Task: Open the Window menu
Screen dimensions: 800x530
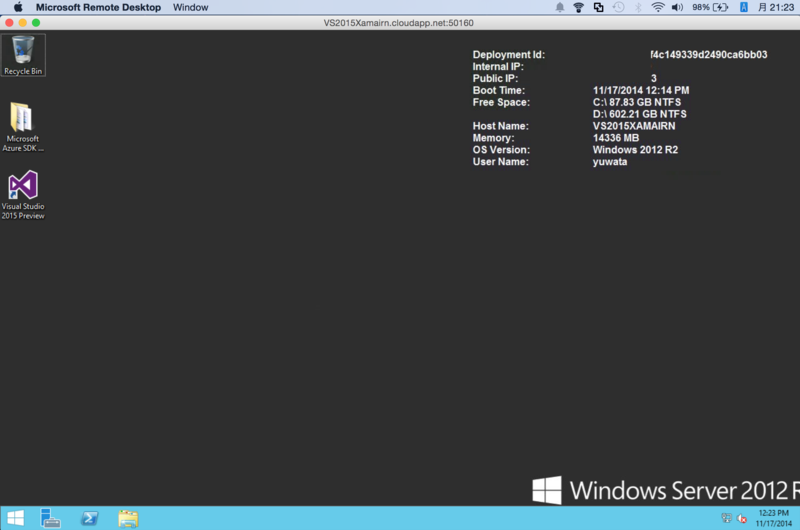Action: (190, 7)
